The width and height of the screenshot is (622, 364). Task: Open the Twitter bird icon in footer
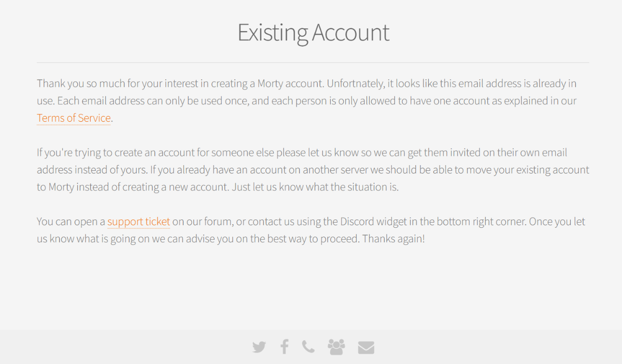(259, 347)
